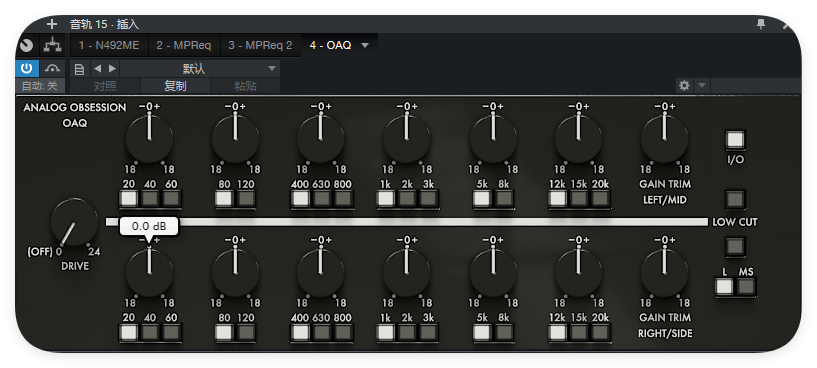Viewport: 817px width, 368px height.
Task: Toggle the I/O button
Action: pos(735,140)
